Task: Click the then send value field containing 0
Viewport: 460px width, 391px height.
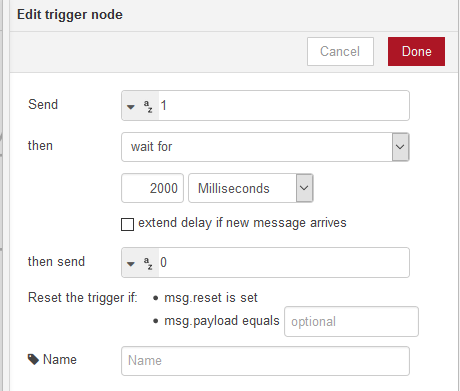Action: tap(284, 263)
